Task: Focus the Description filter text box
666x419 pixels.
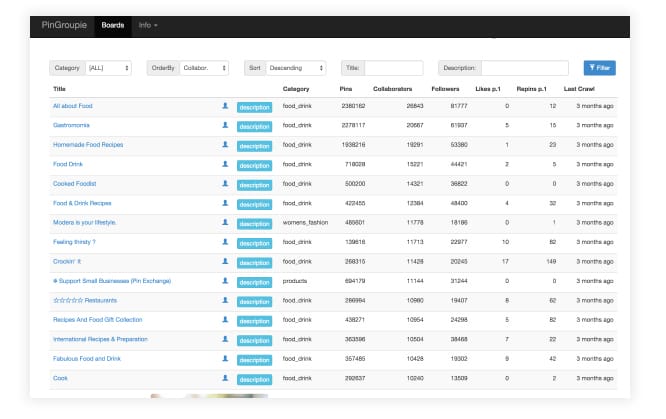Action: [526, 68]
